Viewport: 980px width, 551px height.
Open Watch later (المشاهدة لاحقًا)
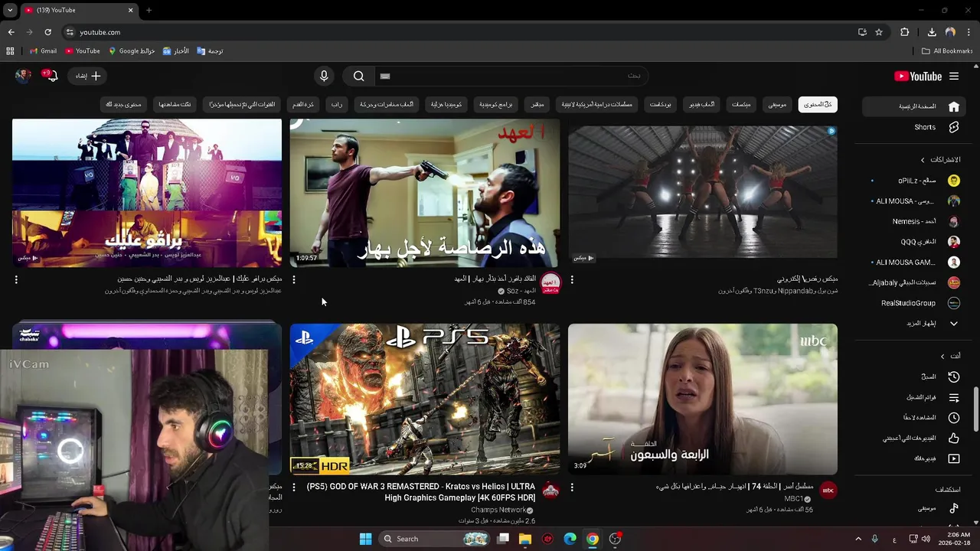(x=913, y=418)
